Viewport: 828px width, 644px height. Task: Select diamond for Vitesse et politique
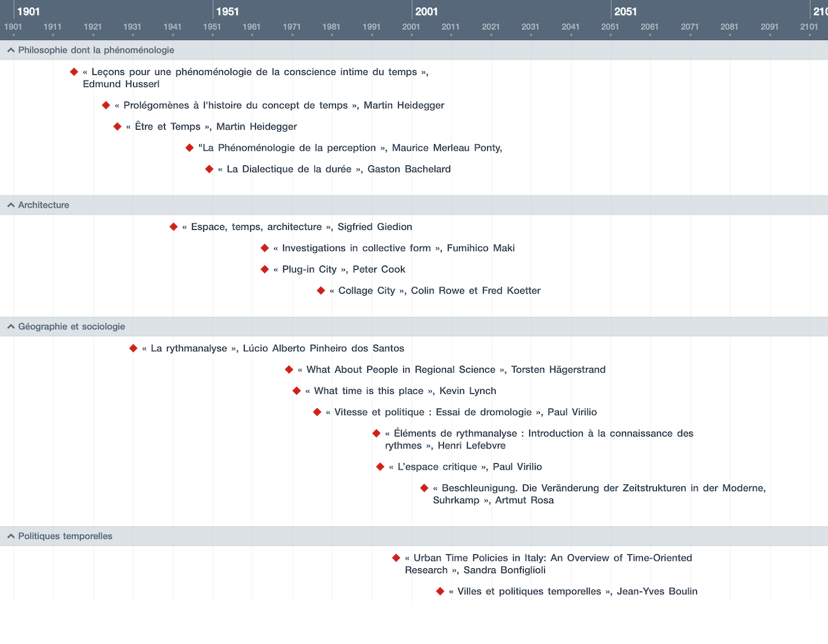point(317,412)
